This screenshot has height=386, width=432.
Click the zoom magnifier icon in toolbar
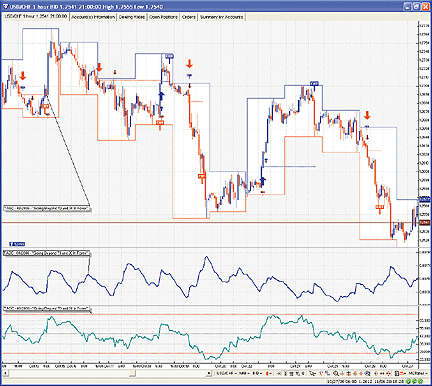pos(335,373)
